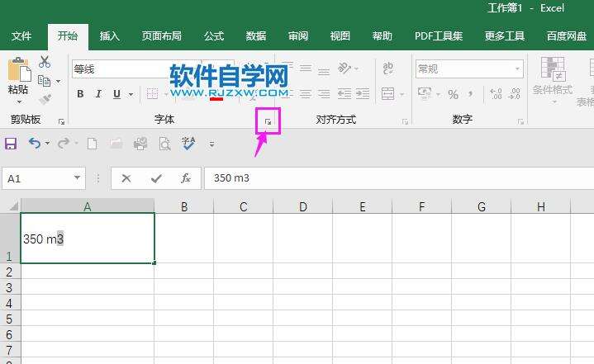This screenshot has width=594, height=364.
Task: Toggle Underline formatting
Action: pyautogui.click(x=116, y=94)
